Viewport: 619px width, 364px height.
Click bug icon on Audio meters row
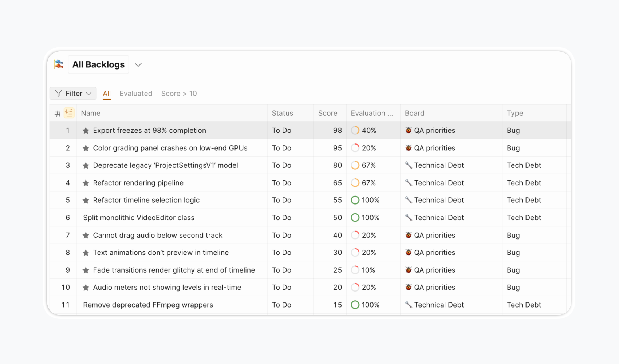pos(409,288)
